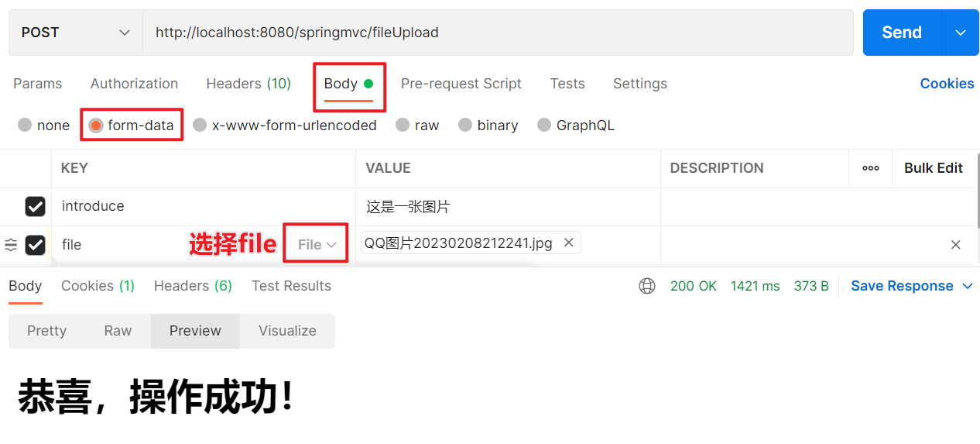
Task: Open the Authorization tab
Action: (x=134, y=84)
